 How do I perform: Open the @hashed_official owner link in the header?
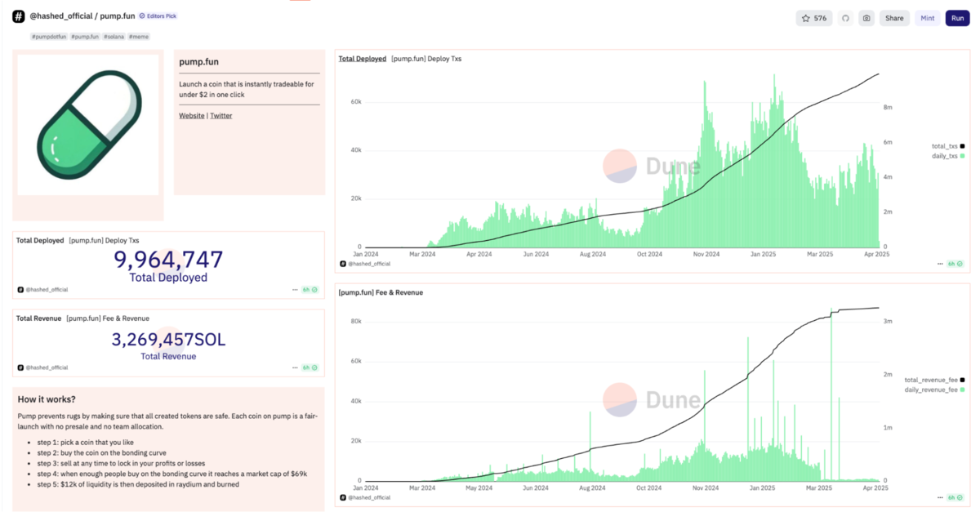tap(60, 16)
